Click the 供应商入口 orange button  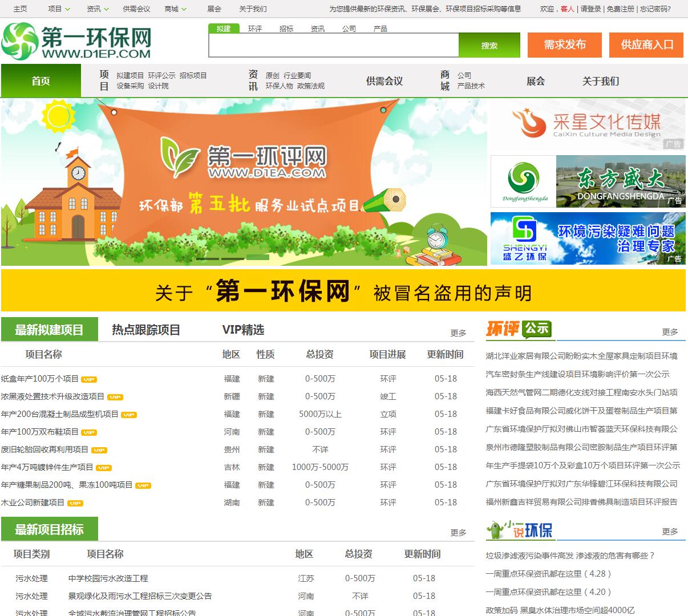(647, 45)
